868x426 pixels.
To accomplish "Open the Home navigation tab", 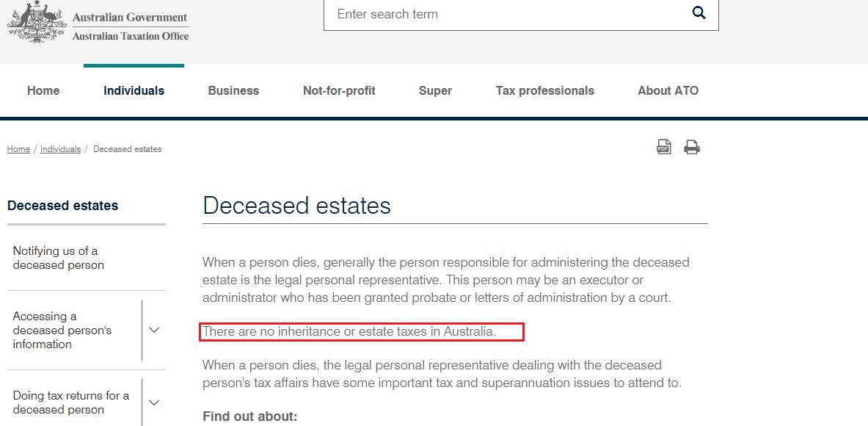I will (x=43, y=91).
